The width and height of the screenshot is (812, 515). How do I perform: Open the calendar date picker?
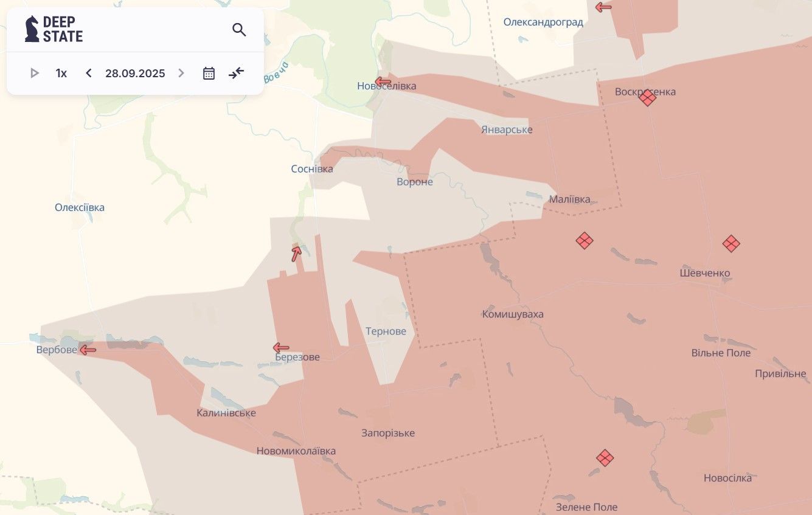click(x=209, y=74)
